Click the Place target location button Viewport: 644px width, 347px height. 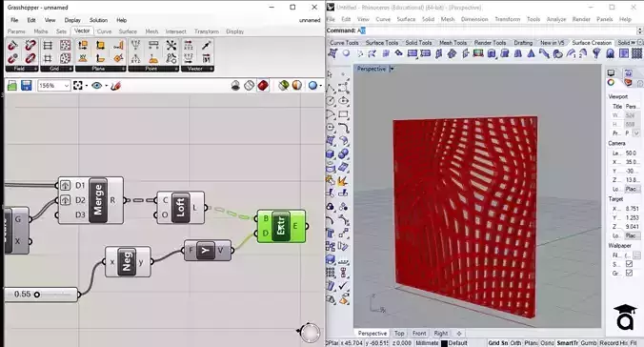pyautogui.click(x=631, y=235)
